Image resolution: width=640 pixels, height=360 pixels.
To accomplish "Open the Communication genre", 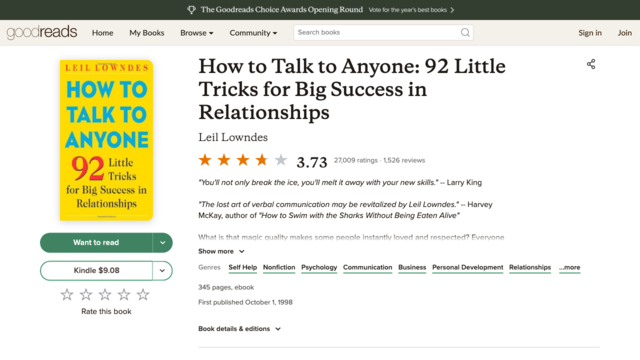I will (x=367, y=267).
